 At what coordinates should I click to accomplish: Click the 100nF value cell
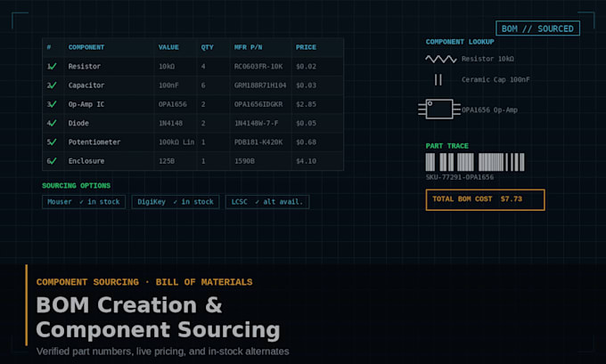(x=168, y=85)
